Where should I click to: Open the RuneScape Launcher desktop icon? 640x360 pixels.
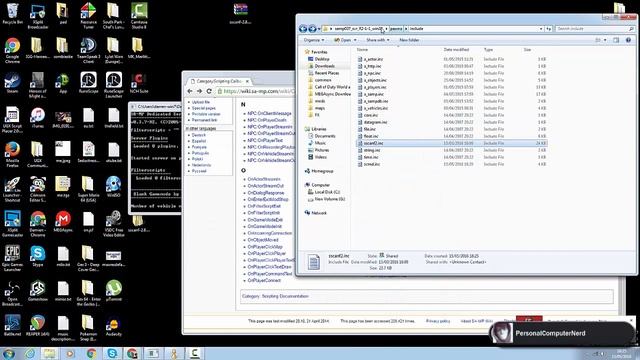(113, 85)
